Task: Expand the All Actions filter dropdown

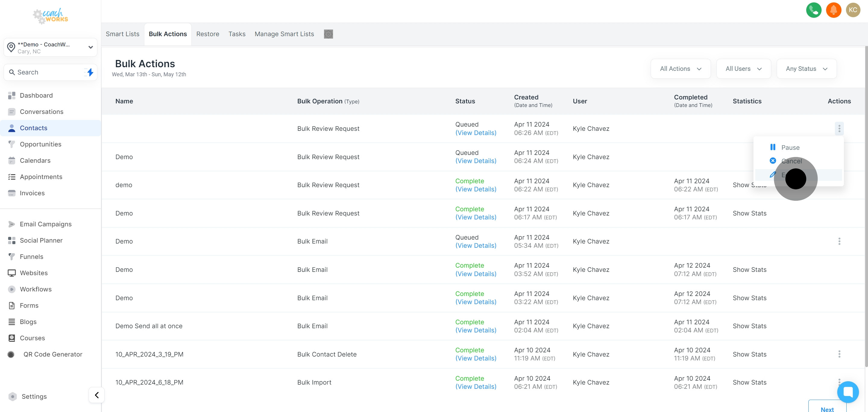Action: pyautogui.click(x=680, y=69)
